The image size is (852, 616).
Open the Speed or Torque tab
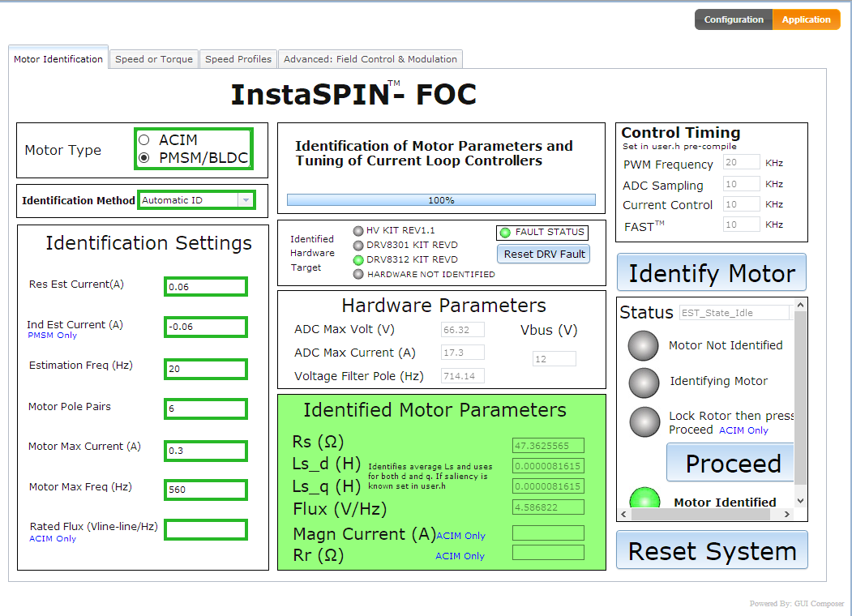coord(154,59)
